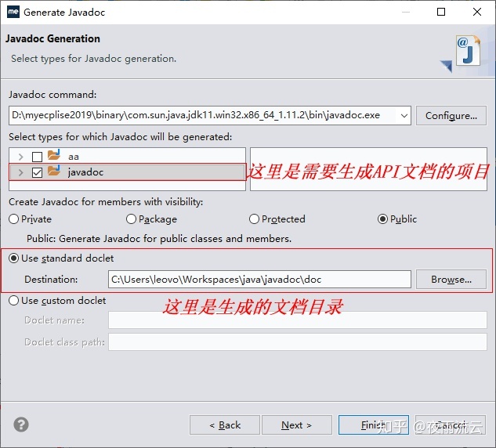
Task: Close the Generate Javadoc dialog
Action: pos(477,12)
